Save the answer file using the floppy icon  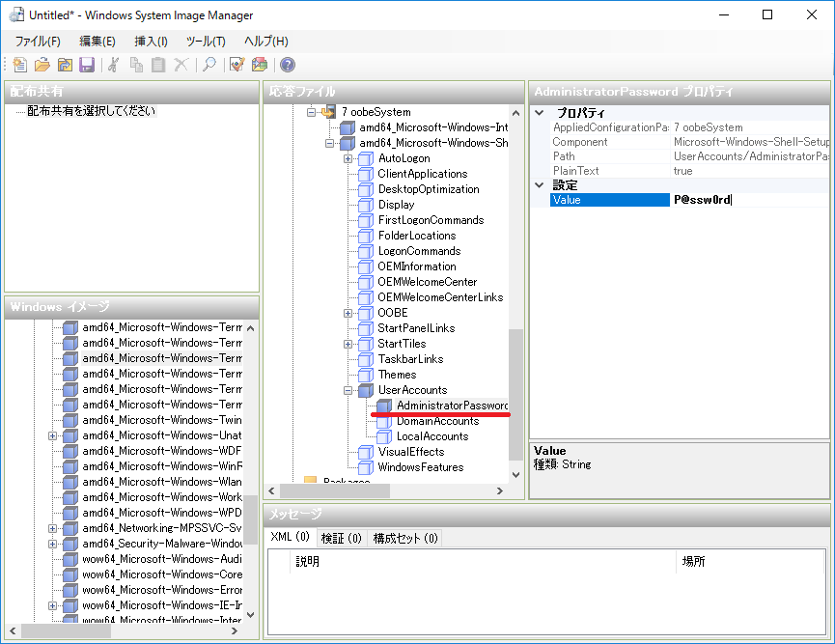coord(86,65)
